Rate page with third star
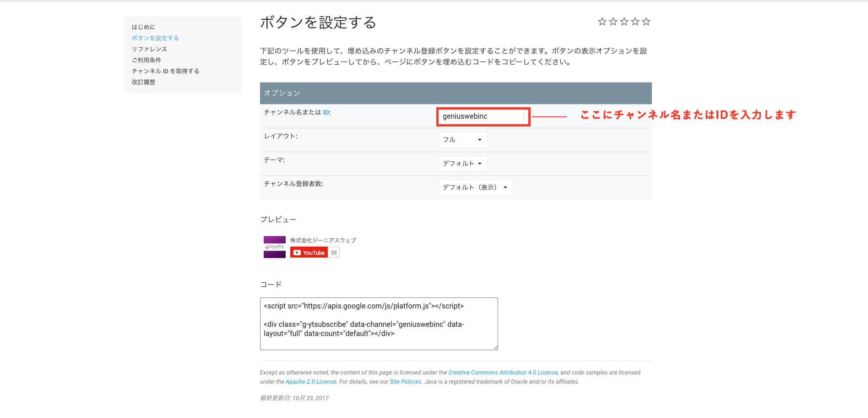868x418 pixels. pyautogui.click(x=624, y=22)
